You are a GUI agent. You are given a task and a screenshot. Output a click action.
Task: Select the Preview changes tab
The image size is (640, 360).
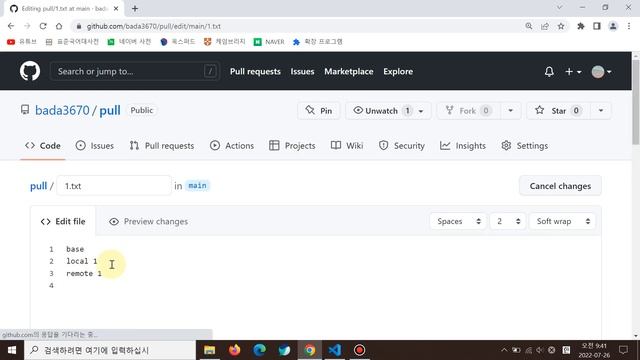coord(149,221)
